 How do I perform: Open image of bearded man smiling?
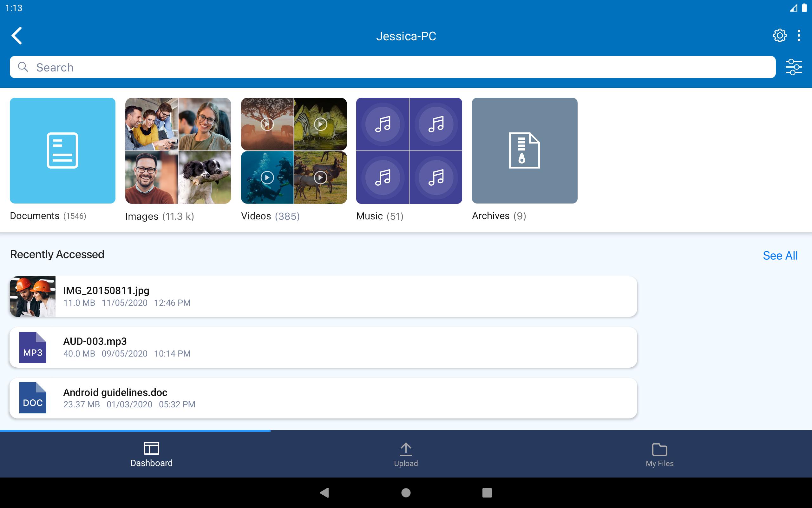[151, 177]
